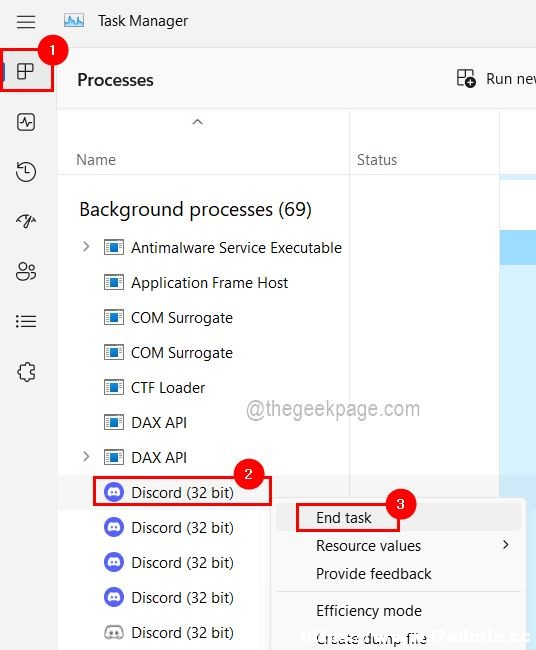536x650 pixels.
Task: Open the Performance sidebar icon
Action: (26, 122)
